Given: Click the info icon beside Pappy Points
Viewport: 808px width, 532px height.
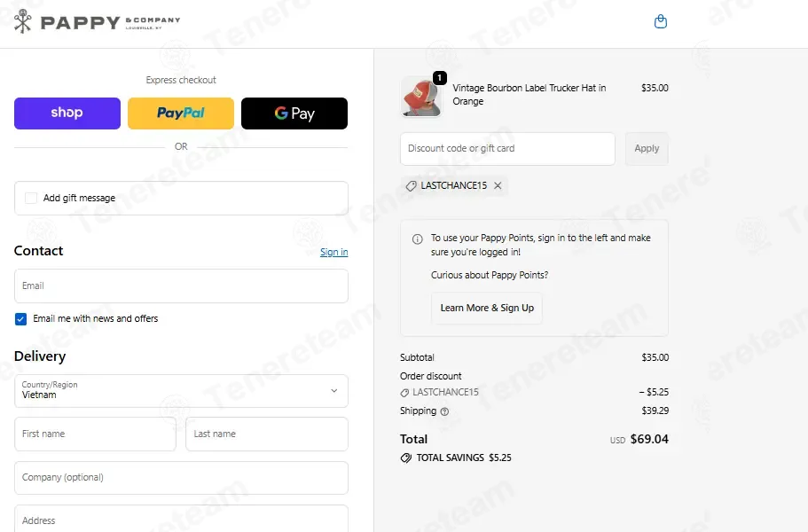Looking at the screenshot, I should (418, 239).
